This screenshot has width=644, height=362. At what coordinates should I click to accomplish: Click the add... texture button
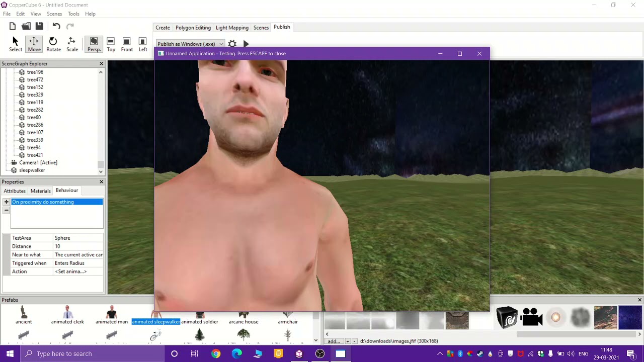[334, 341]
